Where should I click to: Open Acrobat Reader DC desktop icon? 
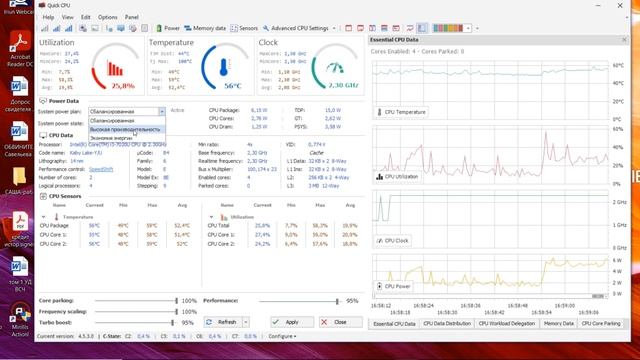click(x=19, y=48)
